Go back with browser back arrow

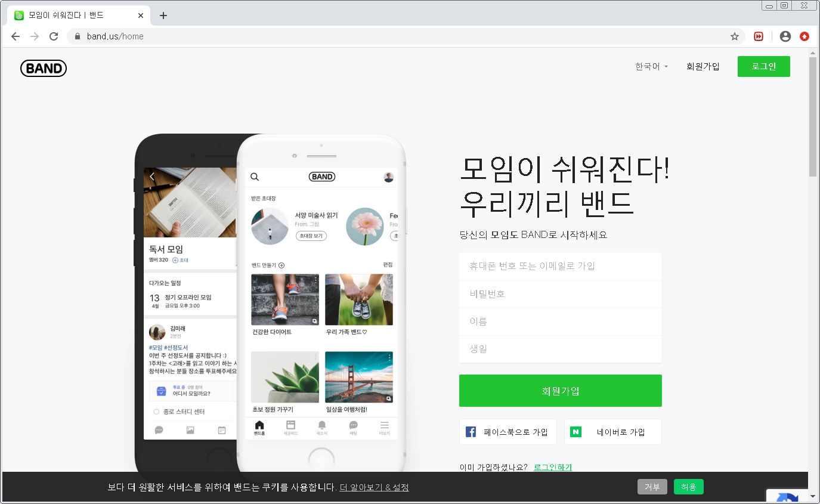point(16,36)
